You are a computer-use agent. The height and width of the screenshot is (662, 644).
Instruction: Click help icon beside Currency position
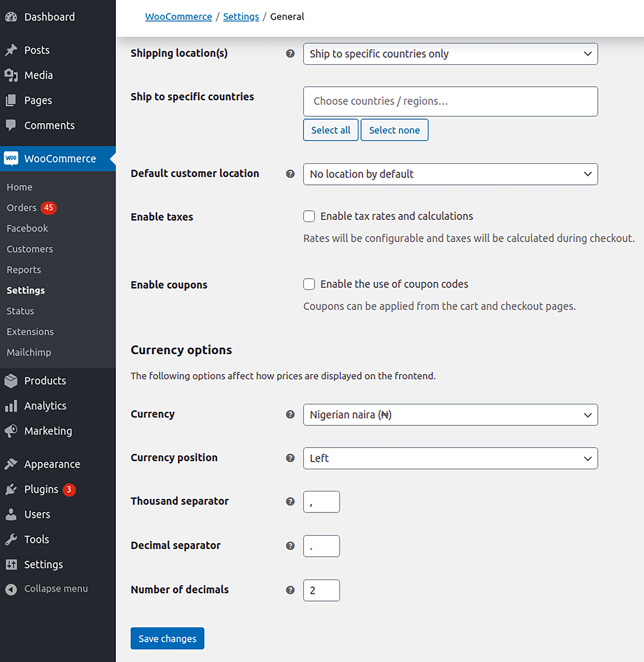click(x=290, y=458)
